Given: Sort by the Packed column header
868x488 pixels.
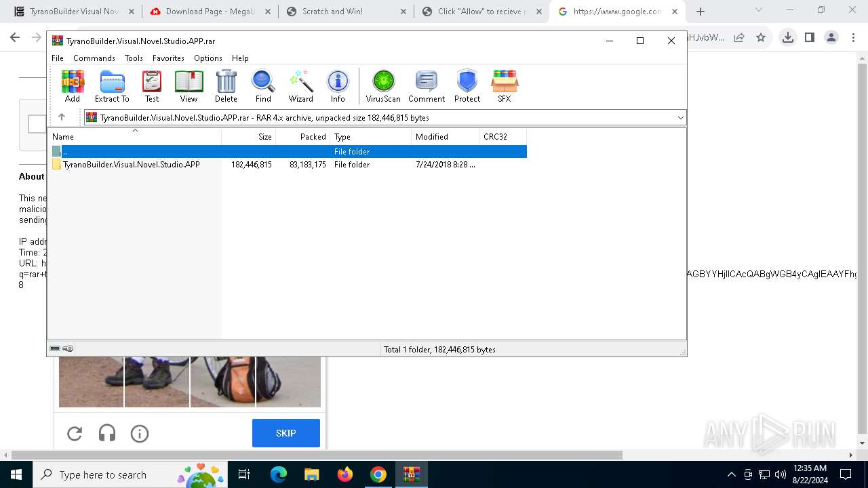Looking at the screenshot, I should click(303, 137).
